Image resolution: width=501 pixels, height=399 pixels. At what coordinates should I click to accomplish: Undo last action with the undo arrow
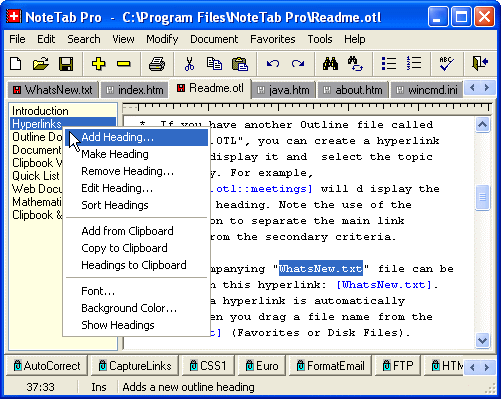tap(273, 63)
